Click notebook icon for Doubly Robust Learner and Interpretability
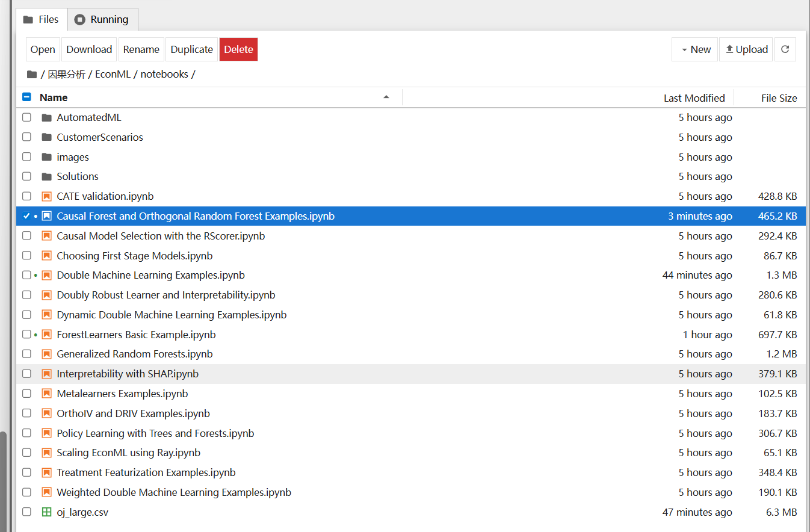810x532 pixels. 46,295
